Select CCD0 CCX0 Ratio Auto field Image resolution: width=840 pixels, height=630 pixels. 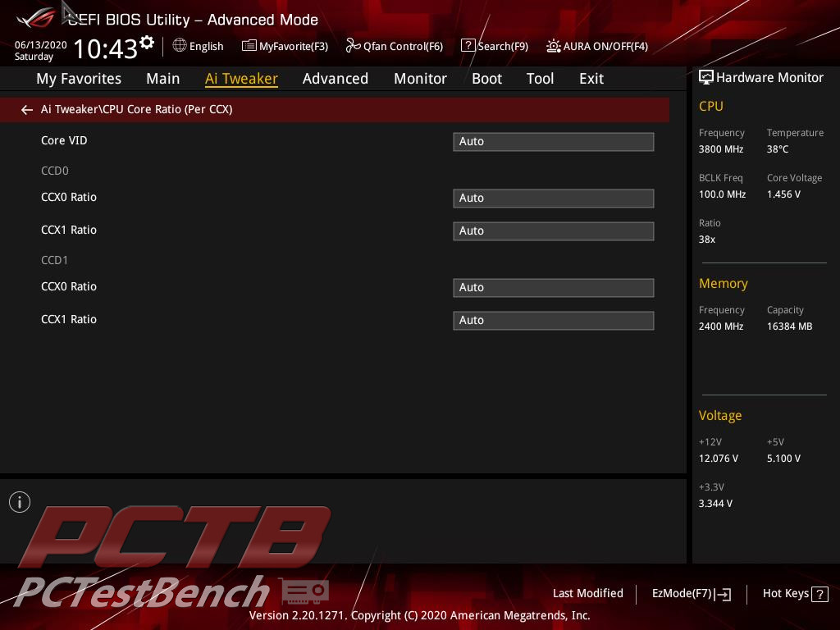click(x=554, y=199)
